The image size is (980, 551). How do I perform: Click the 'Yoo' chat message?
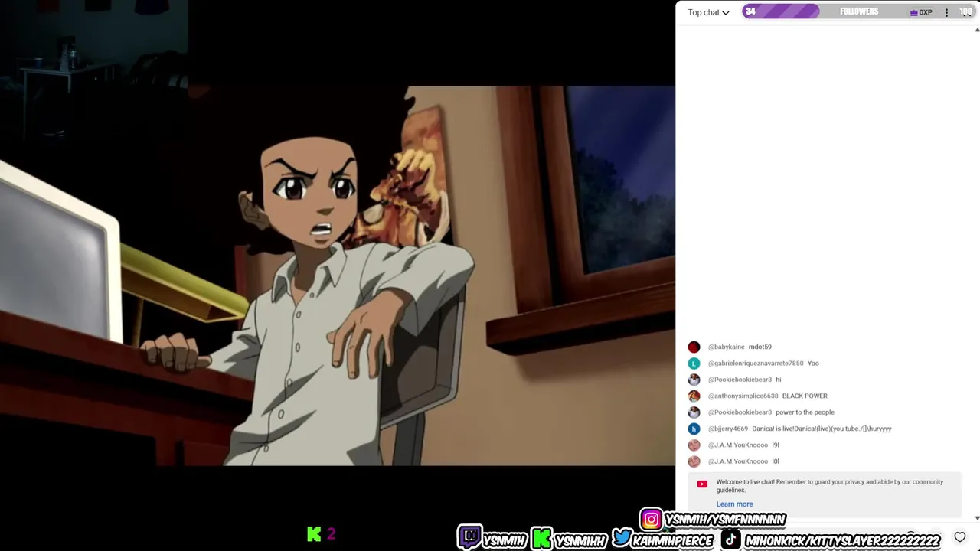pyautogui.click(x=813, y=364)
